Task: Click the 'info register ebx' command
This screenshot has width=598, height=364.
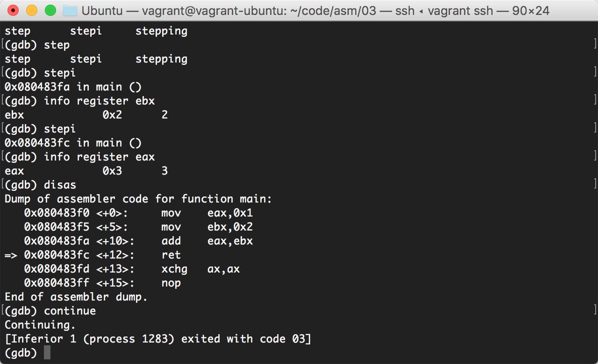Action: (x=99, y=101)
